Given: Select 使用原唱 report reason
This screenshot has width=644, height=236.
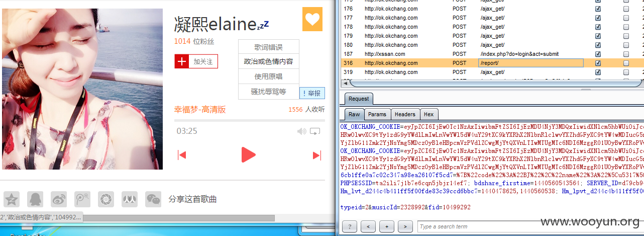Looking at the screenshot, I should pos(269,76).
